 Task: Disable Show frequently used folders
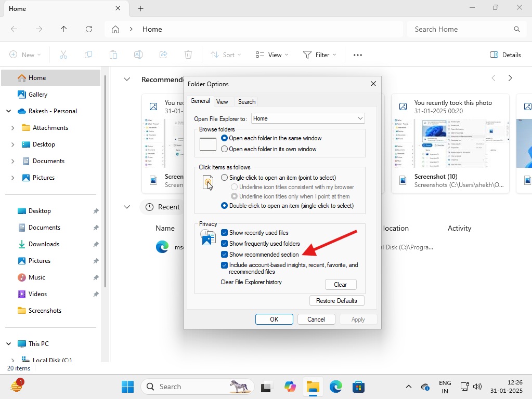(x=225, y=244)
